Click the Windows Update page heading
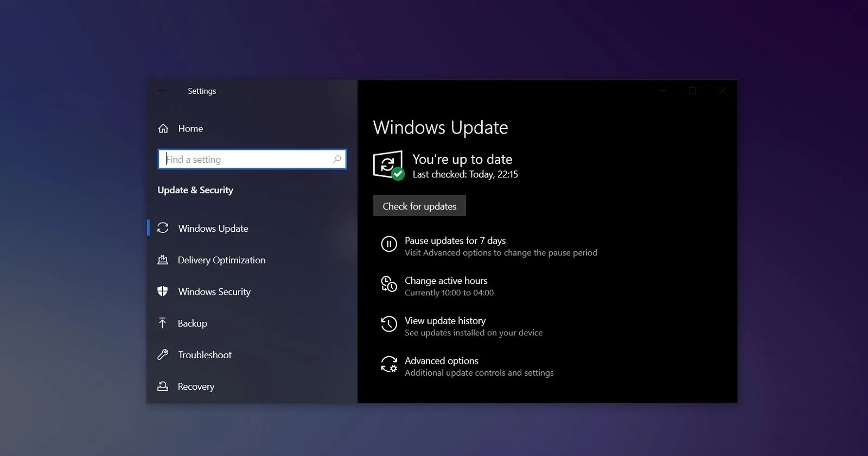Viewport: 868px width, 456px height. coord(441,128)
